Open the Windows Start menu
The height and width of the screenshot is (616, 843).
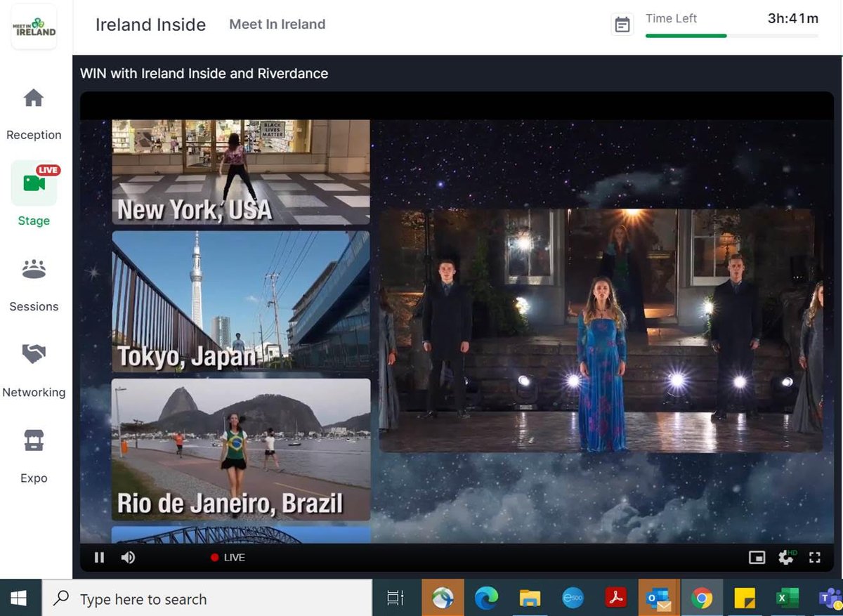pyautogui.click(x=19, y=598)
